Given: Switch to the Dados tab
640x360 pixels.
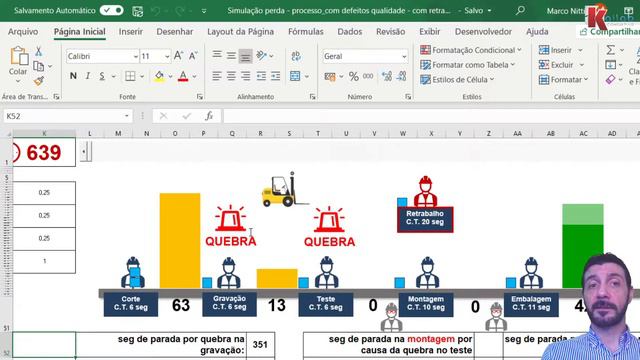Looking at the screenshot, I should pos(350,31).
